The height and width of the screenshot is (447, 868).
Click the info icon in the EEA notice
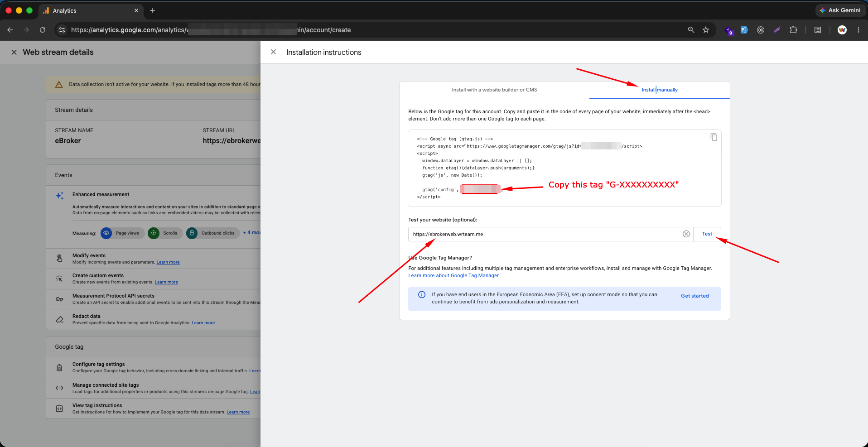[422, 295]
